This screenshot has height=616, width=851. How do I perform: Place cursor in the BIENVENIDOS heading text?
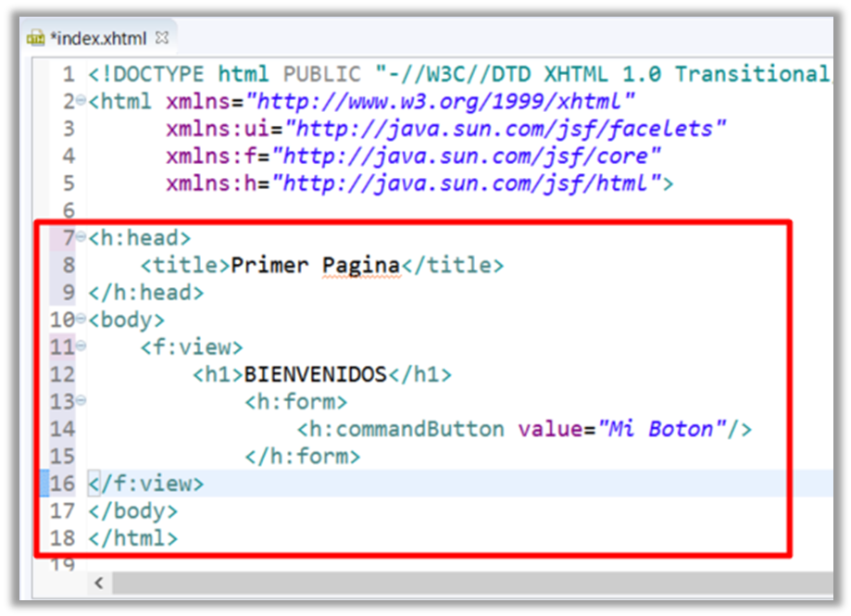coord(315,375)
